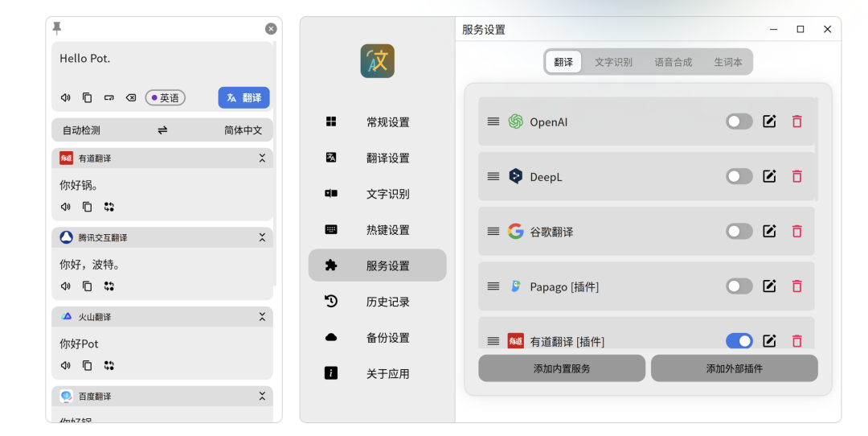Viewport: 868px width, 436px height.
Task: Edit the Papago plugin configuration
Action: click(x=769, y=286)
